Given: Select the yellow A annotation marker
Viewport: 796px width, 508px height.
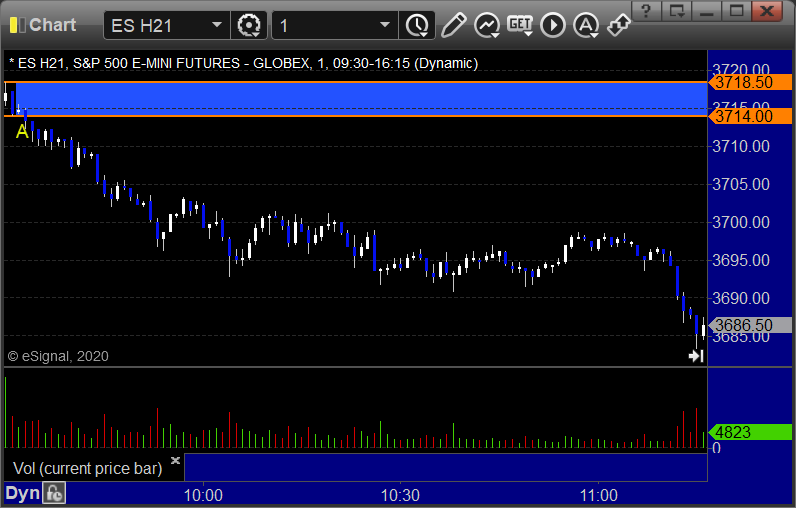Looking at the screenshot, I should coord(22,132).
